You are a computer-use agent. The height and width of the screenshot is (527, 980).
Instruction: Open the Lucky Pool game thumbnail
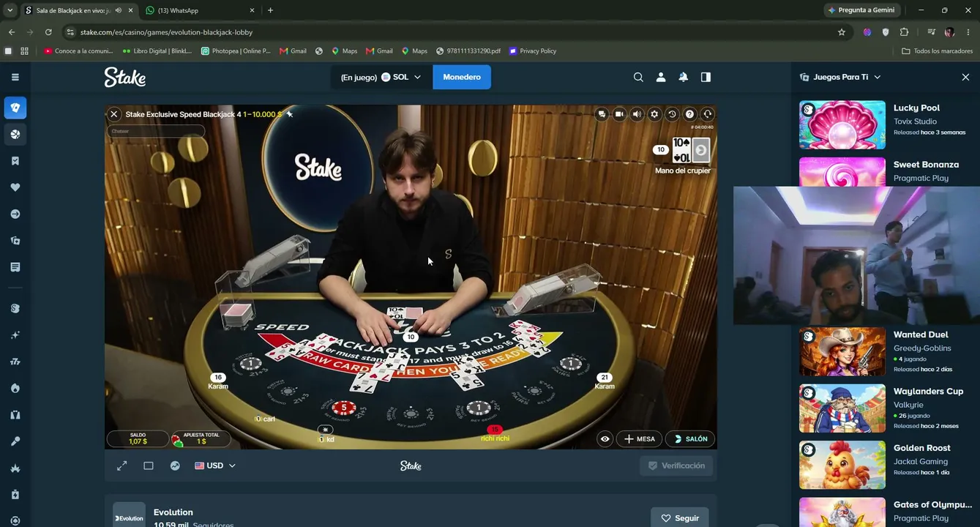pos(842,124)
